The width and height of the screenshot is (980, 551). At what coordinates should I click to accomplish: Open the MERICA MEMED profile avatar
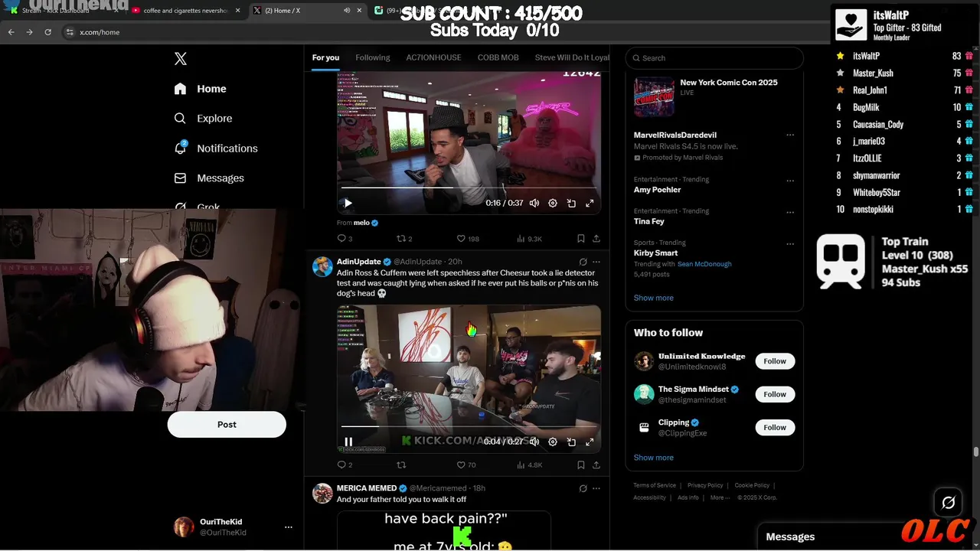point(322,493)
